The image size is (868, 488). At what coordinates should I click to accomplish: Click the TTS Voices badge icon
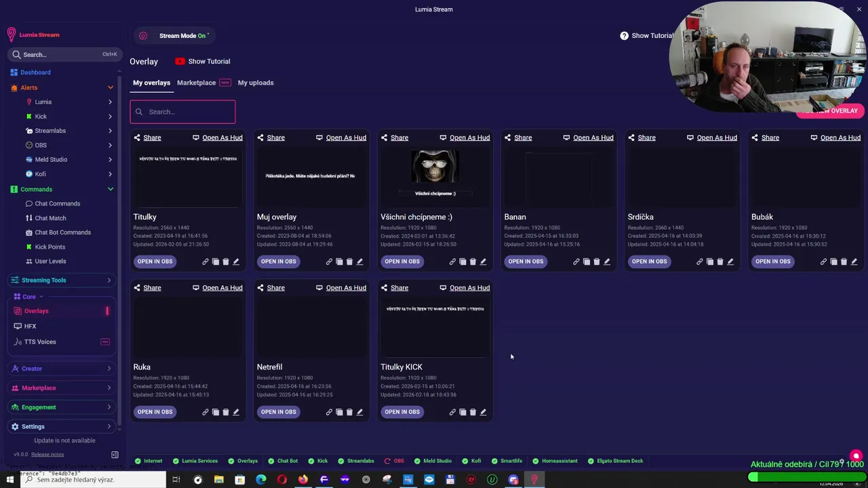pos(105,342)
